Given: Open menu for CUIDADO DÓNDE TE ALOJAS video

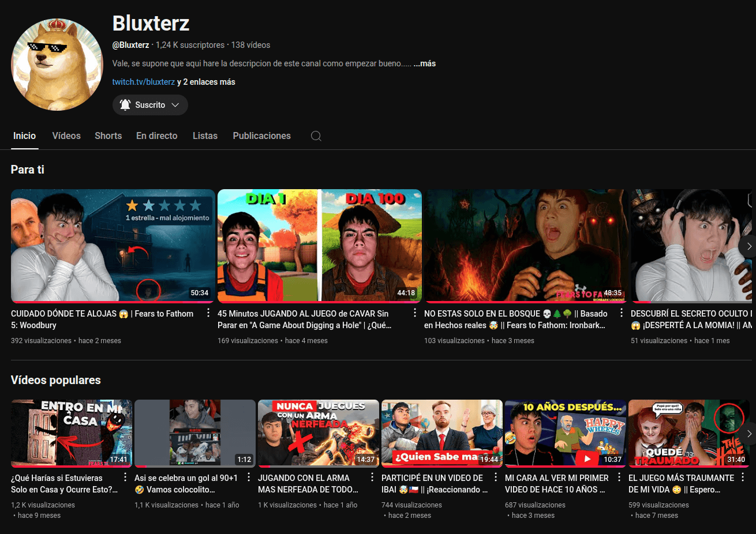Looking at the screenshot, I should point(208,313).
